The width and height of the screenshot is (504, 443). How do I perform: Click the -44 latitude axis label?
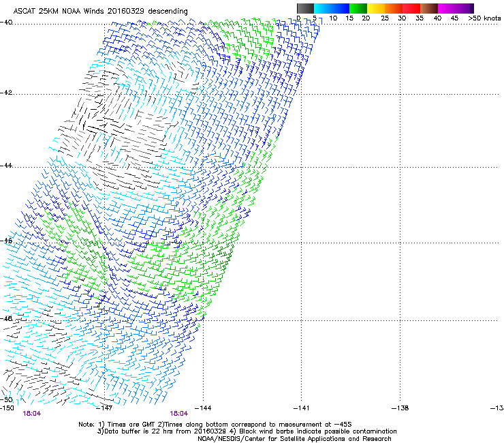pyautogui.click(x=6, y=166)
